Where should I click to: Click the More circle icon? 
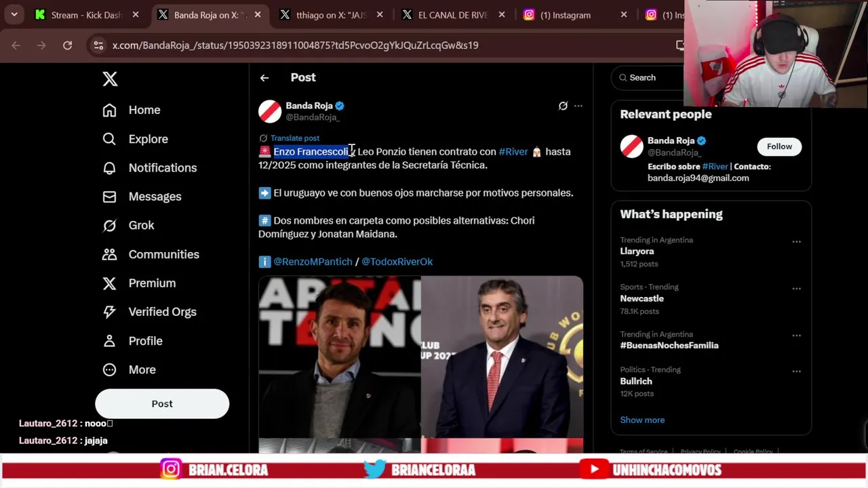click(x=109, y=369)
